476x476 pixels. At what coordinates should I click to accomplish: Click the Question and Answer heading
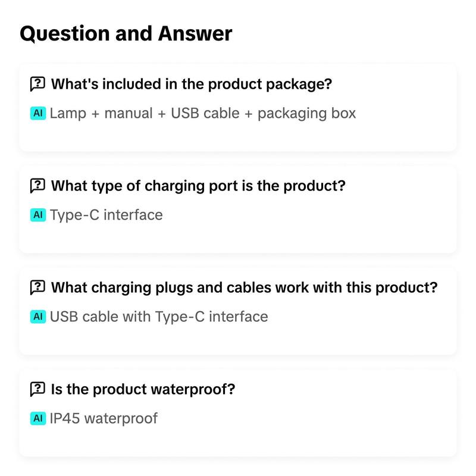coord(126,34)
